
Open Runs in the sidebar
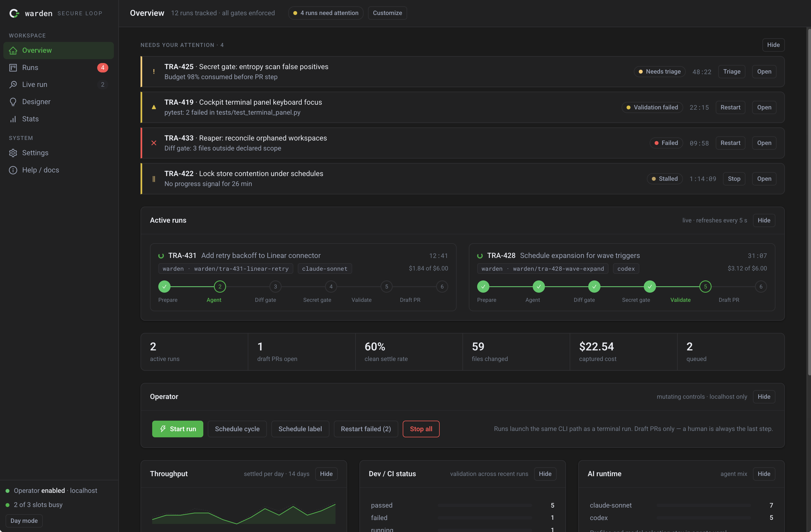(x=59, y=67)
